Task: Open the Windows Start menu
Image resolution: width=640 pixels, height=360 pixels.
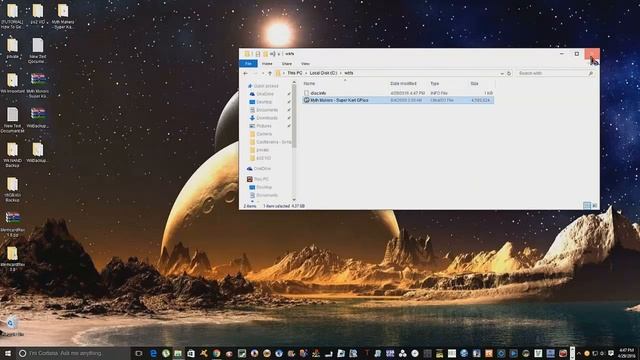Action: point(8,353)
